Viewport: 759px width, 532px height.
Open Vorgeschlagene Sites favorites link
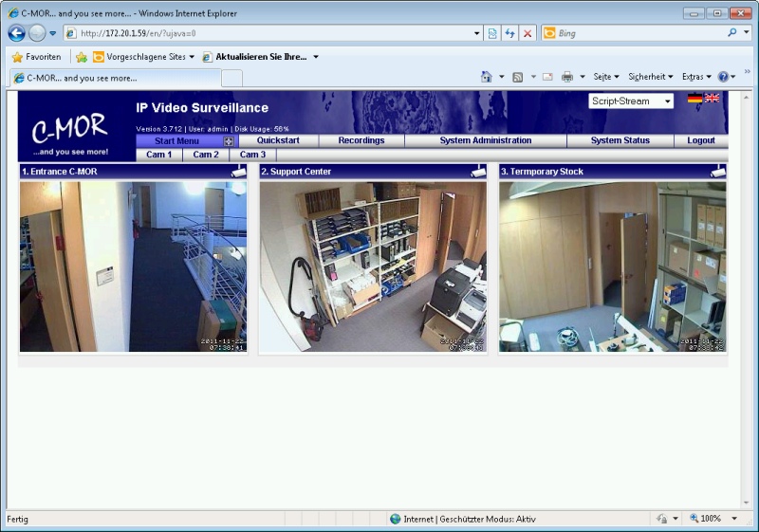143,57
